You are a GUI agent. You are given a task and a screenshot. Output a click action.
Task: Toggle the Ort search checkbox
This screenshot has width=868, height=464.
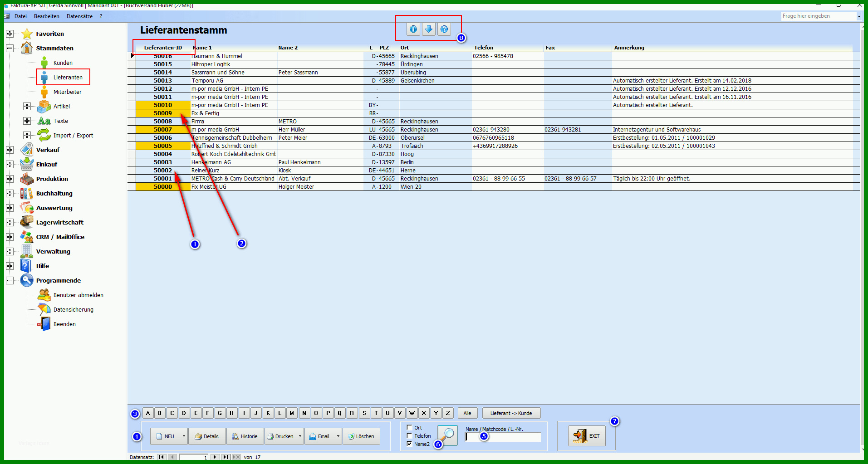409,427
